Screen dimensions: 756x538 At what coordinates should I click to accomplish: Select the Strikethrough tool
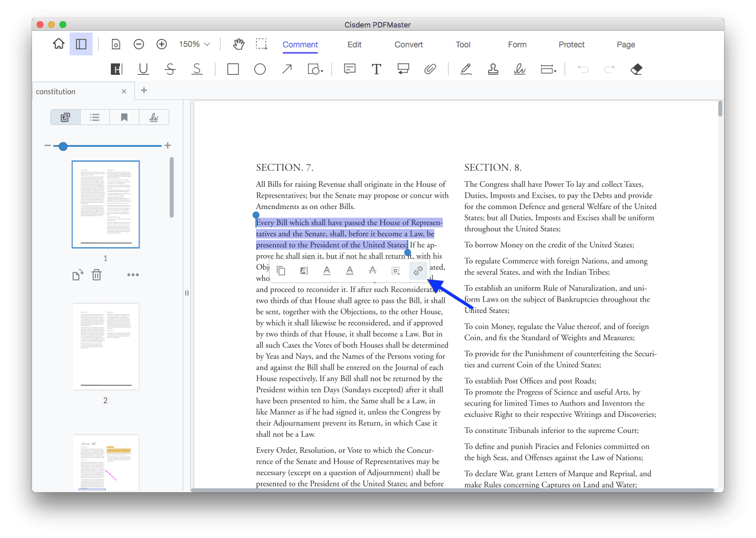170,69
